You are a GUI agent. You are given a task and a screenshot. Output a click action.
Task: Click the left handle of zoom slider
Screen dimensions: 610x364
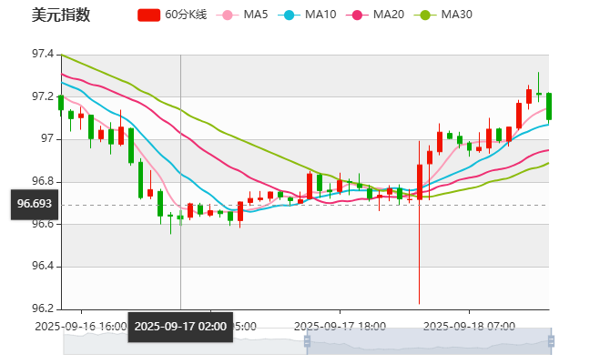point(304,342)
